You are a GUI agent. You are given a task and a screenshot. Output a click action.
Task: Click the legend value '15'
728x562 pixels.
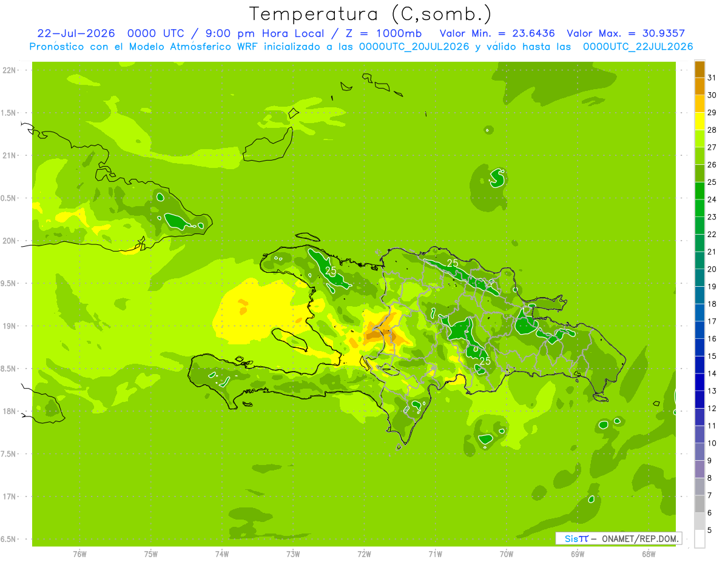(x=712, y=356)
